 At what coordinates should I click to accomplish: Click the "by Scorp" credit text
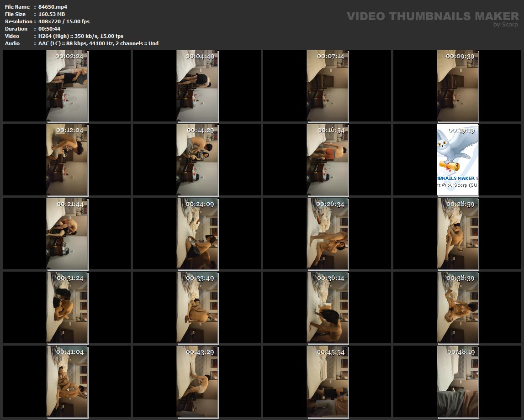pyautogui.click(x=505, y=25)
